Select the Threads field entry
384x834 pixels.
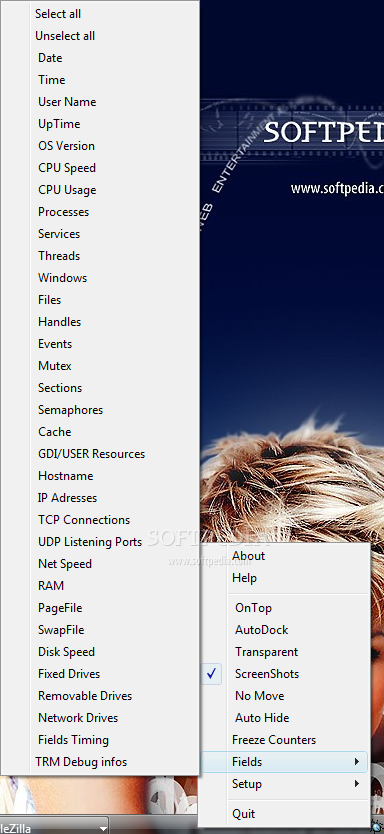[x=100, y=255]
